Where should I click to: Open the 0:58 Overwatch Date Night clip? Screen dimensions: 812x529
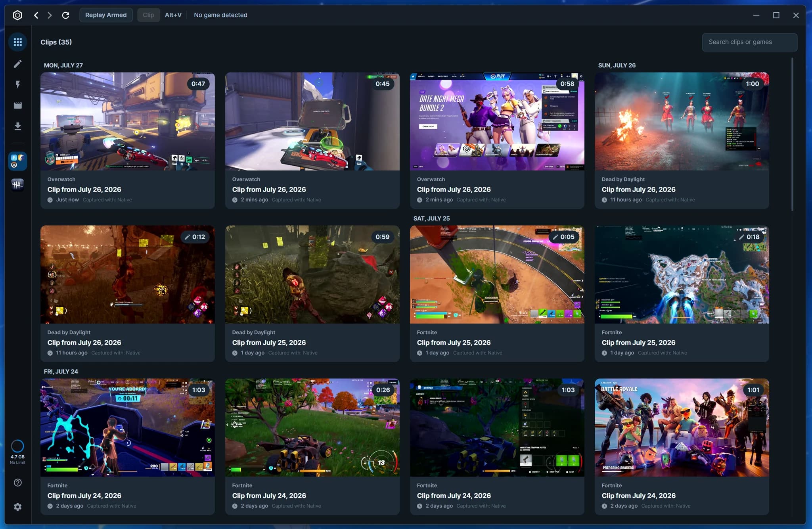point(497,121)
